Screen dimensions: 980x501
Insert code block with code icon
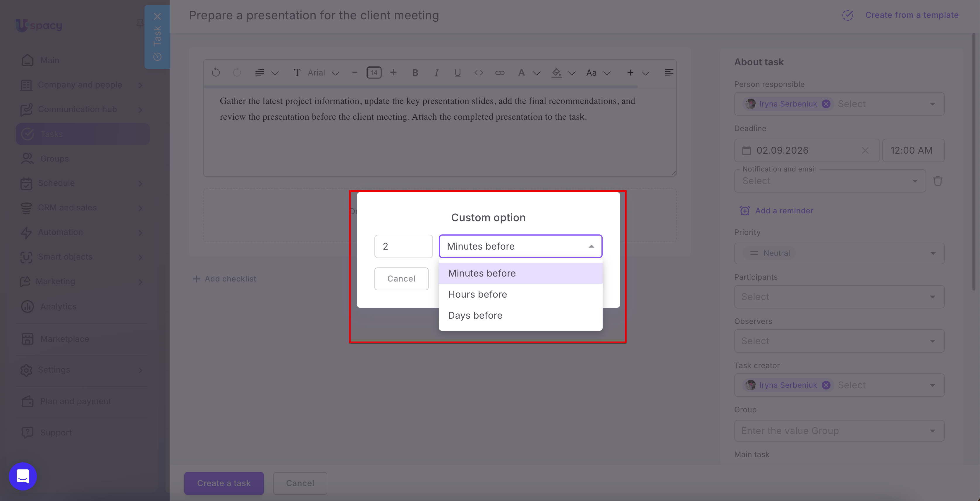click(479, 72)
